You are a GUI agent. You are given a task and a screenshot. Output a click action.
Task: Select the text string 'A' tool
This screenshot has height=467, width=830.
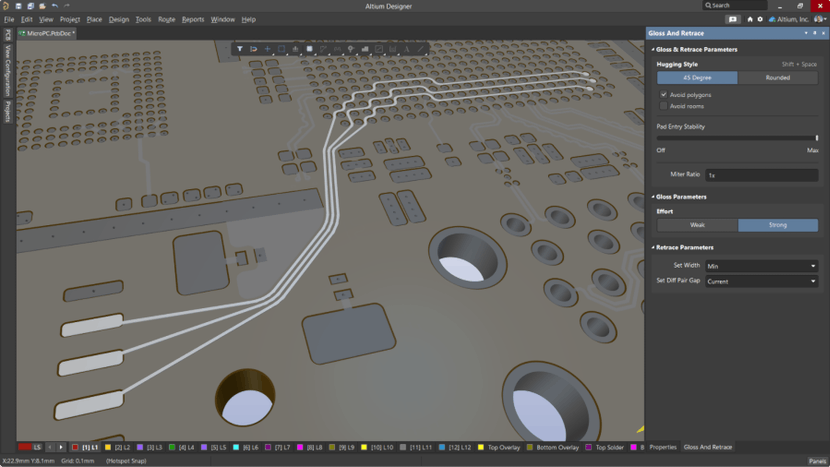(407, 48)
